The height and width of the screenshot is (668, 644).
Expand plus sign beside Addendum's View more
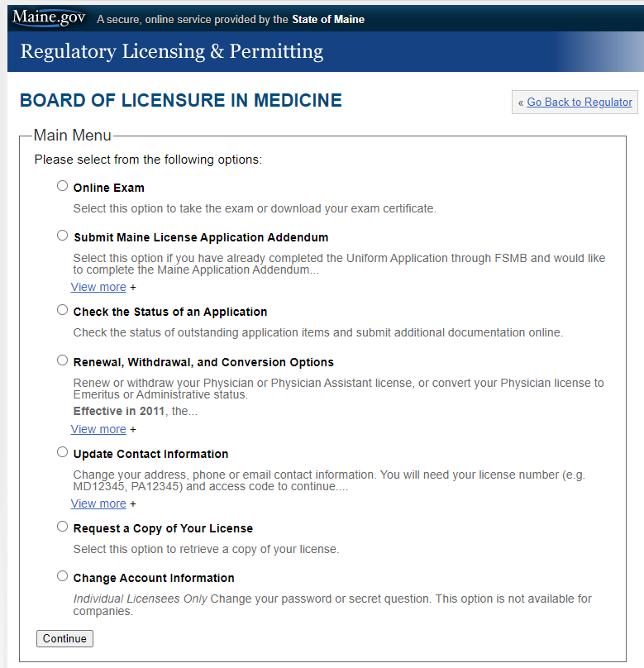pyautogui.click(x=133, y=288)
